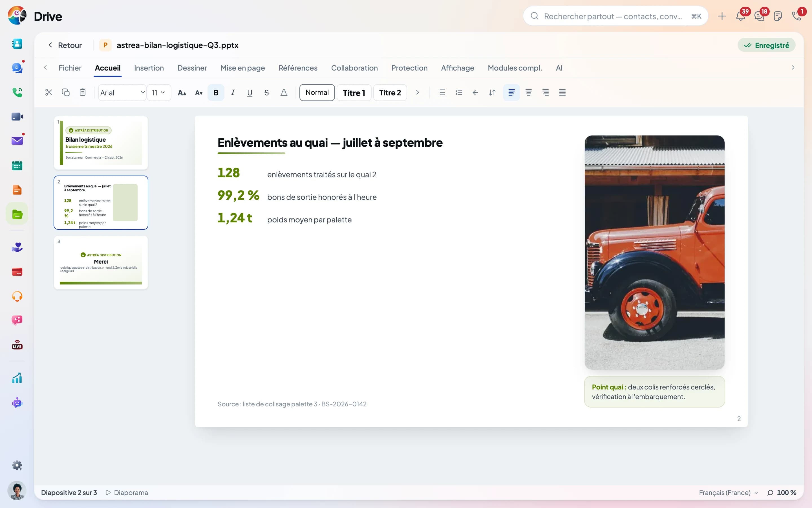Open the settings gear in sidebar
The width and height of the screenshot is (812, 508).
pyautogui.click(x=17, y=465)
